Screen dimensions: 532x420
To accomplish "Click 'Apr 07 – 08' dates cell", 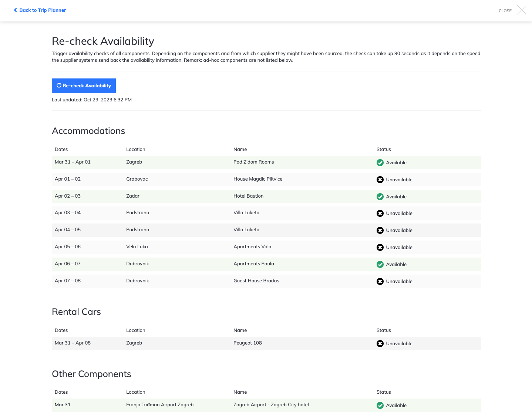I will point(68,281).
